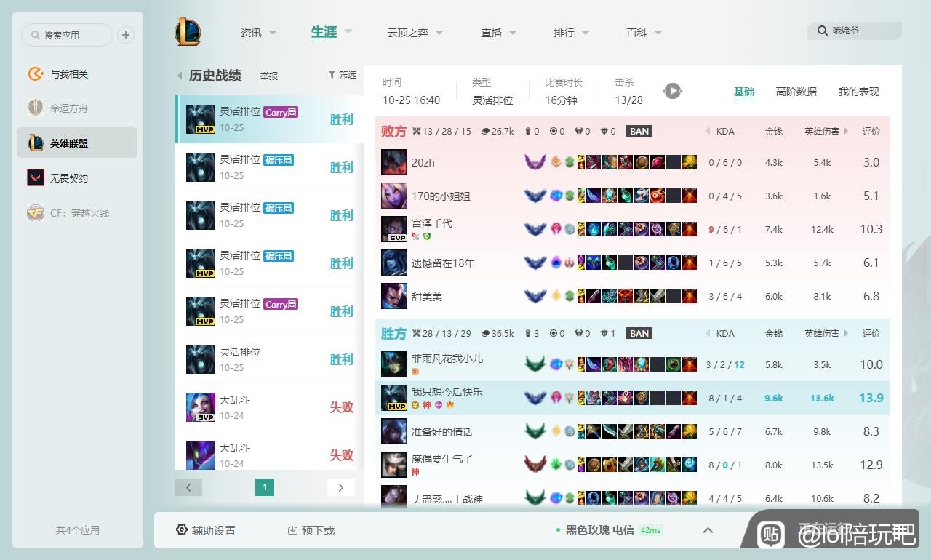Screen dimensions: 931x560
Task: Click the BAN button of 胜方
Action: point(639,334)
